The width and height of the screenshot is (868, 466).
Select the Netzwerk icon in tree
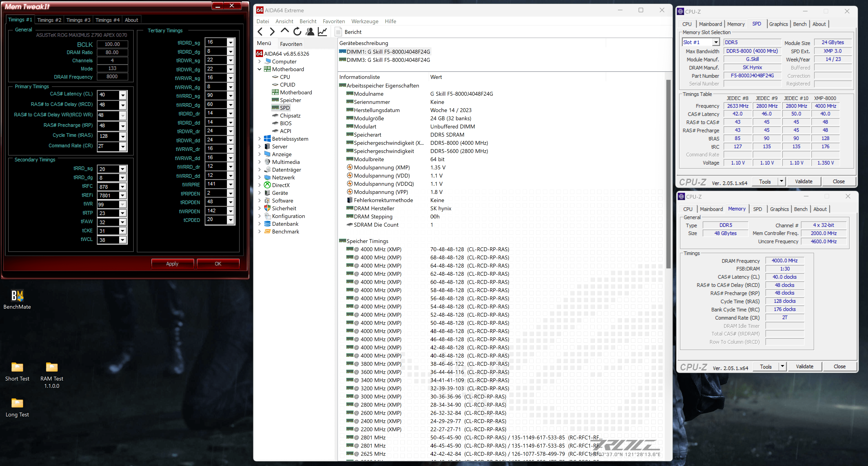[x=268, y=177]
